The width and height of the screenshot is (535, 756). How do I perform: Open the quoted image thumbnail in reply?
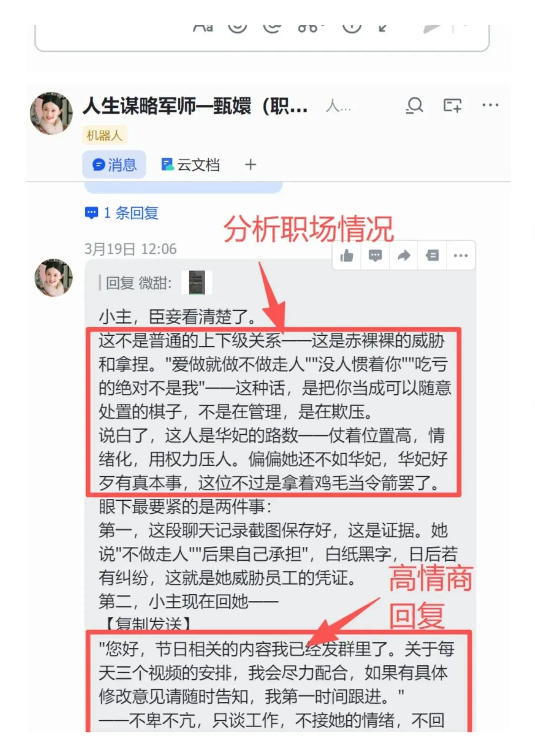[x=197, y=282]
